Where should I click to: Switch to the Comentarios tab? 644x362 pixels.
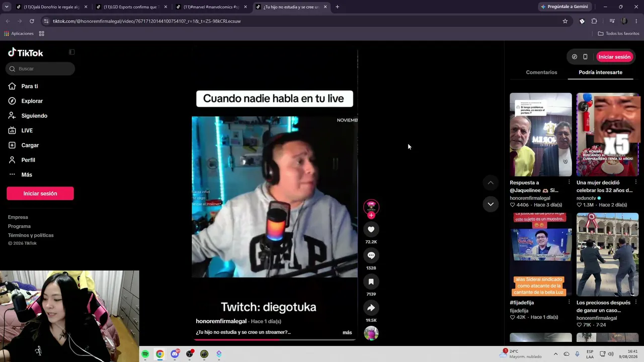[x=541, y=72]
